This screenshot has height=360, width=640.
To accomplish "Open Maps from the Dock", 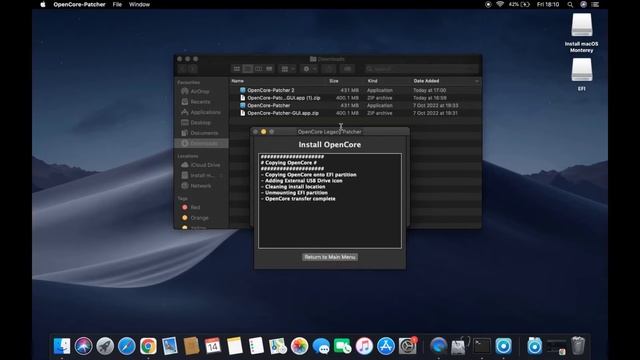I will 278,346.
